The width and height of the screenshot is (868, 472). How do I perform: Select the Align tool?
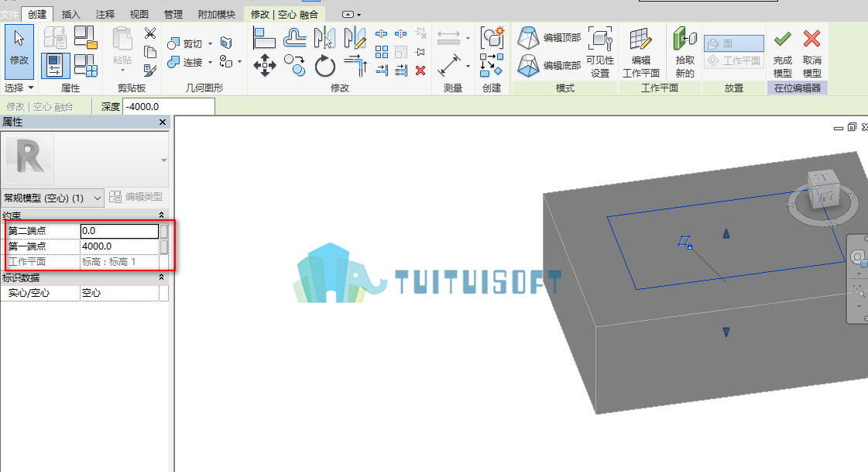click(264, 38)
